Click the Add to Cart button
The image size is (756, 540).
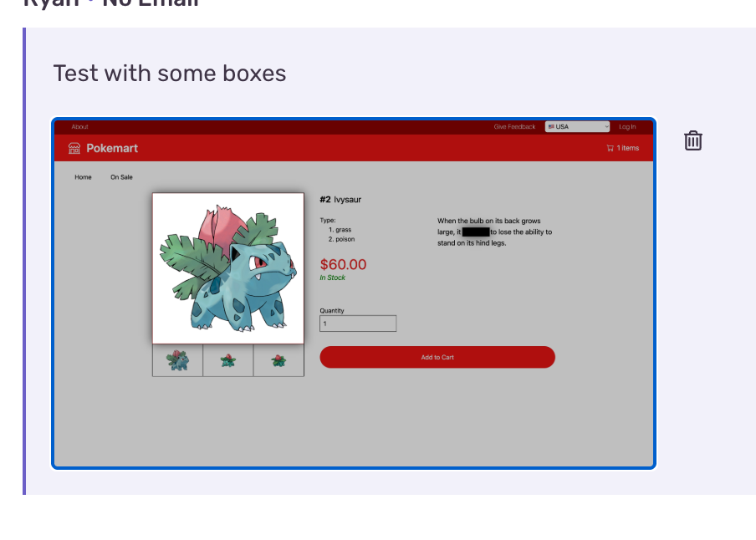point(437,357)
